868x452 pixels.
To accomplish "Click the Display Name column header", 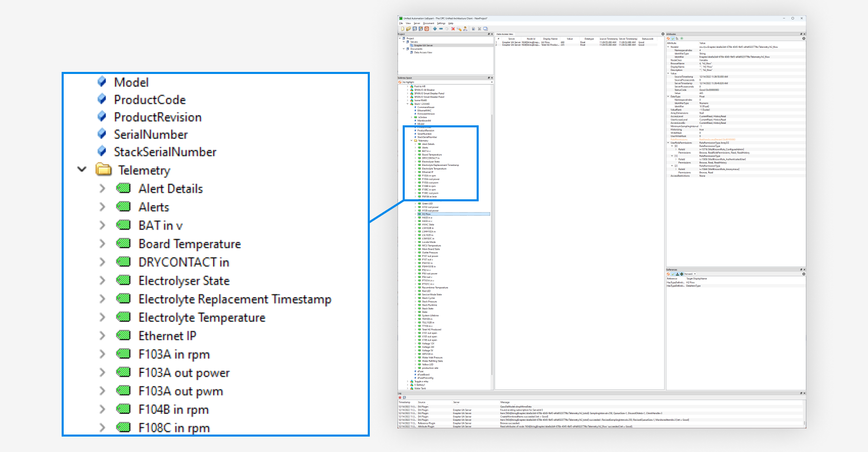I will pos(550,39).
